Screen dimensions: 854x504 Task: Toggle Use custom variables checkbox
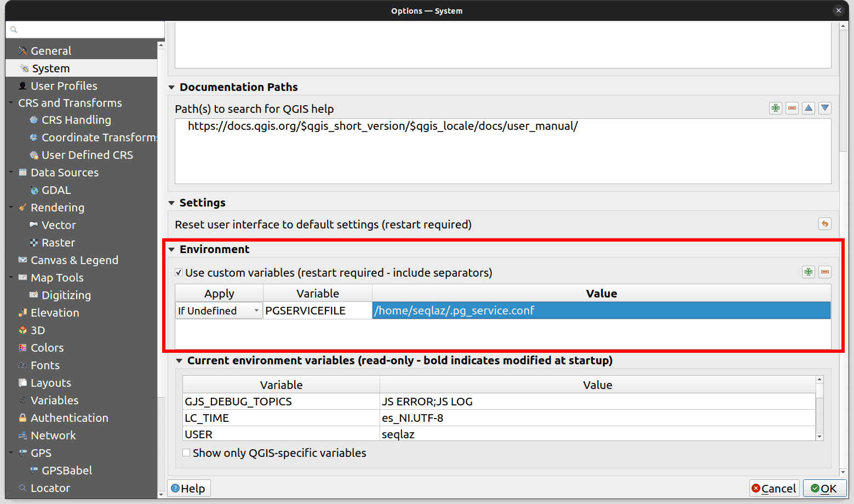click(x=179, y=272)
